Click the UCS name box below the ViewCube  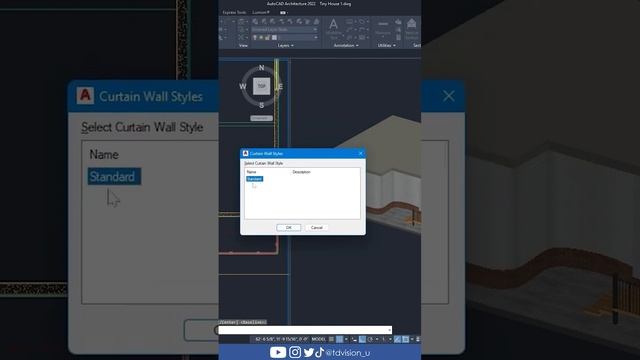261,118
